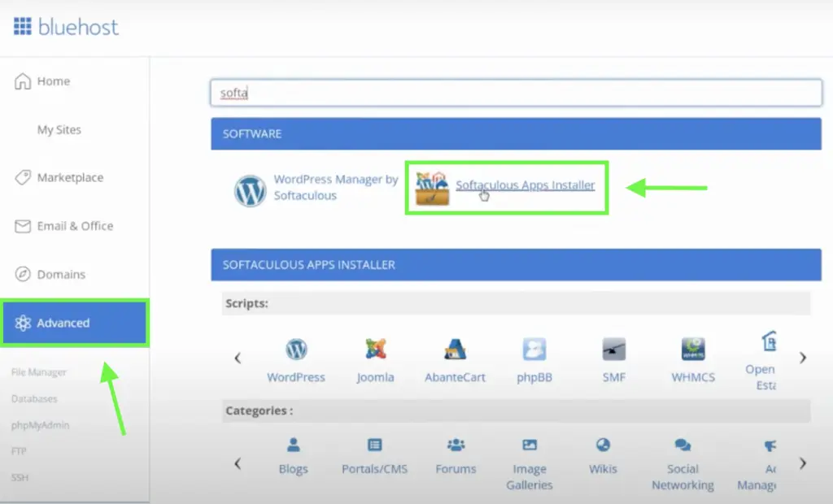Image resolution: width=833 pixels, height=504 pixels.
Task: Select the AbanteCart script icon
Action: point(456,349)
